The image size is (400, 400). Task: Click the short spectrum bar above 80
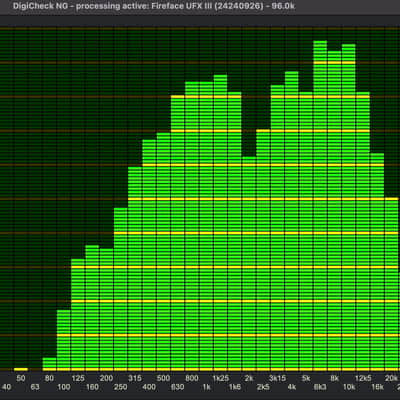(49, 364)
